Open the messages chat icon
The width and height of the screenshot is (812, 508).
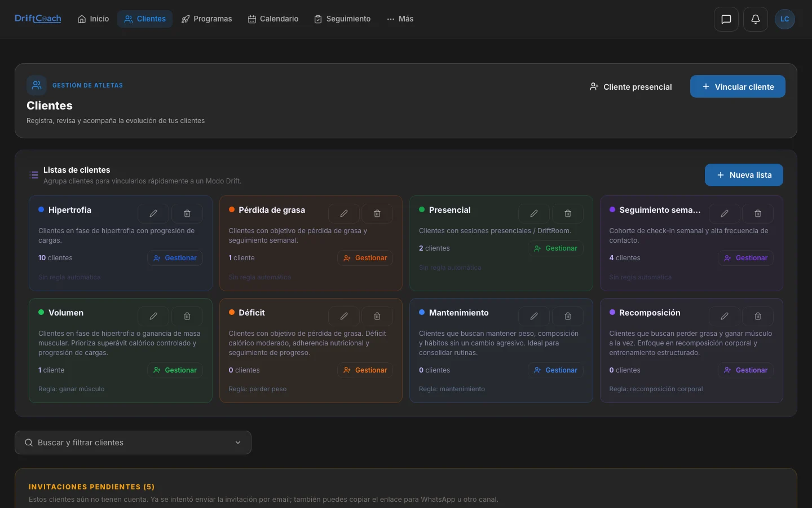point(726,19)
